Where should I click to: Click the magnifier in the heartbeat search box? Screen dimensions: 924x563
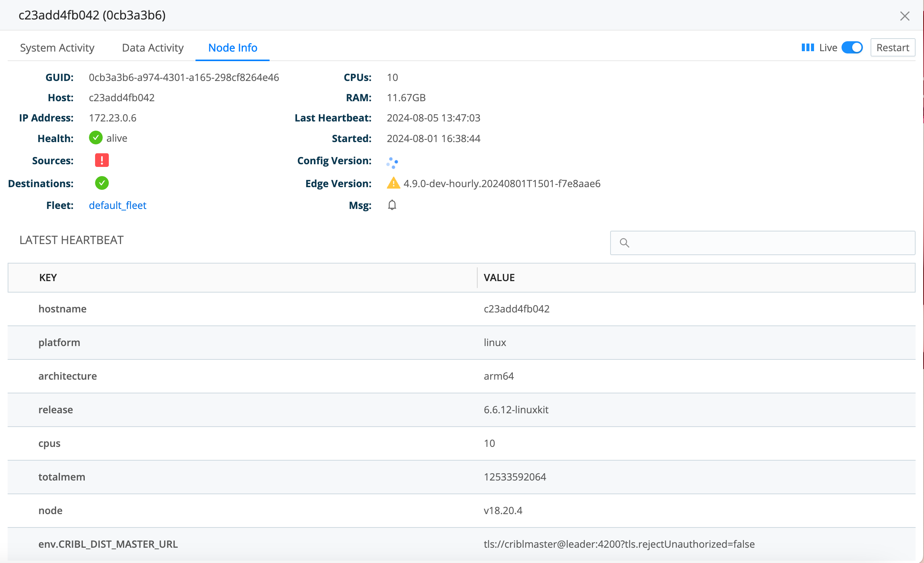click(625, 243)
